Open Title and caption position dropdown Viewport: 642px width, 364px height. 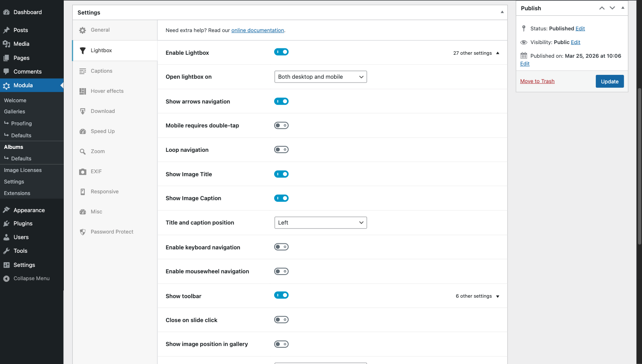coord(320,223)
